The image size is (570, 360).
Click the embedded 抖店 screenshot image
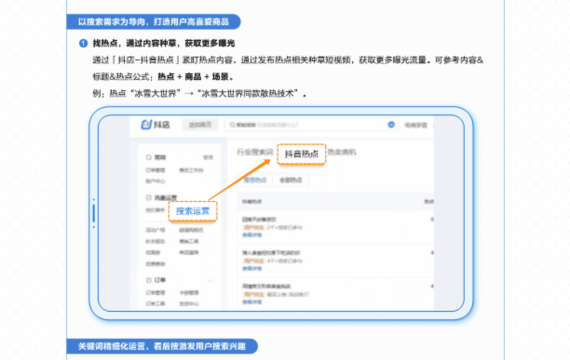click(281, 213)
